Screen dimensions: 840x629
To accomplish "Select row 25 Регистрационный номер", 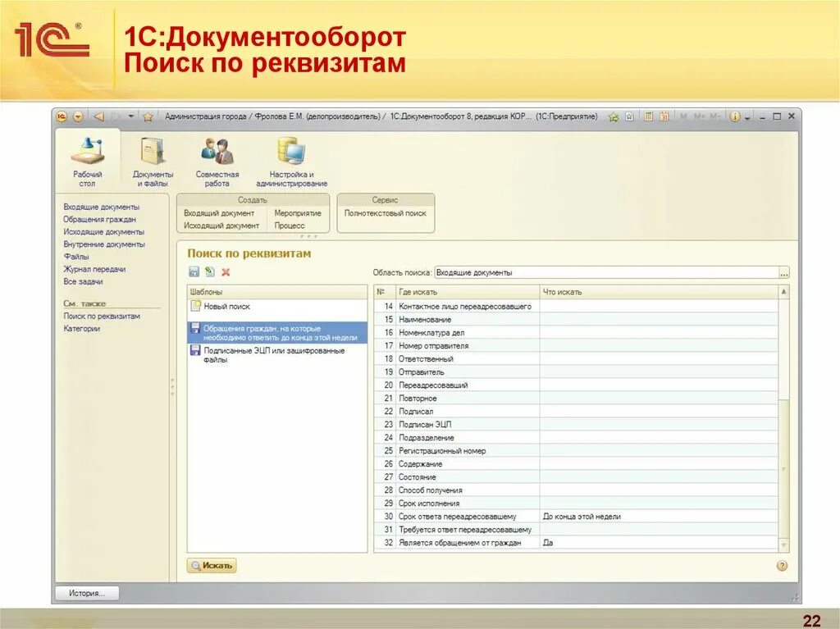I will [577, 450].
